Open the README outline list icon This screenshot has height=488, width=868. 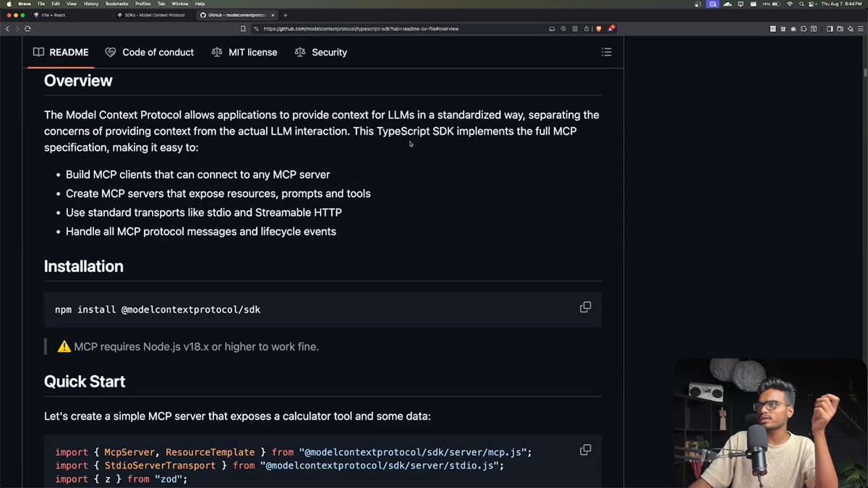606,52
